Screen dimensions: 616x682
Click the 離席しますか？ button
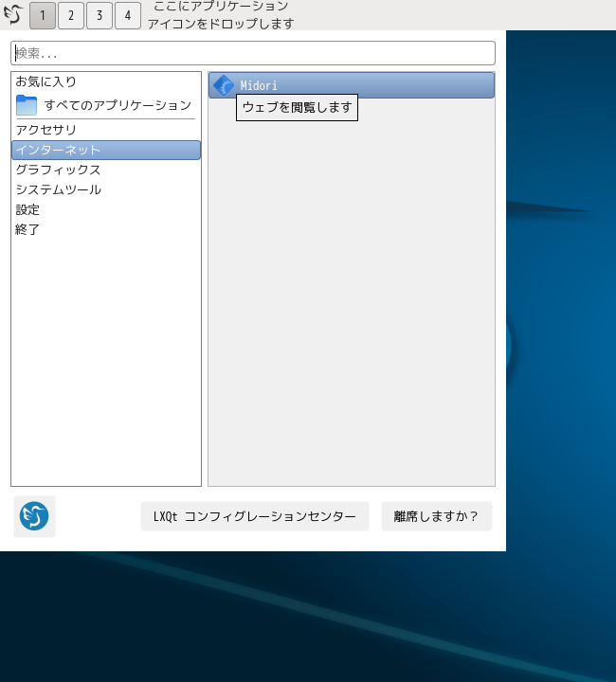click(436, 516)
